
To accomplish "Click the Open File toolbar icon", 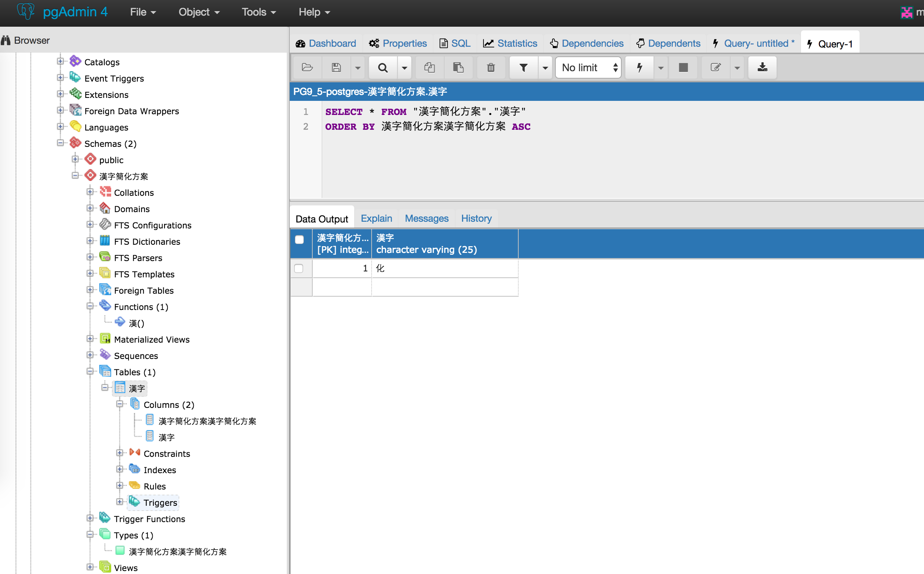I will pos(307,67).
